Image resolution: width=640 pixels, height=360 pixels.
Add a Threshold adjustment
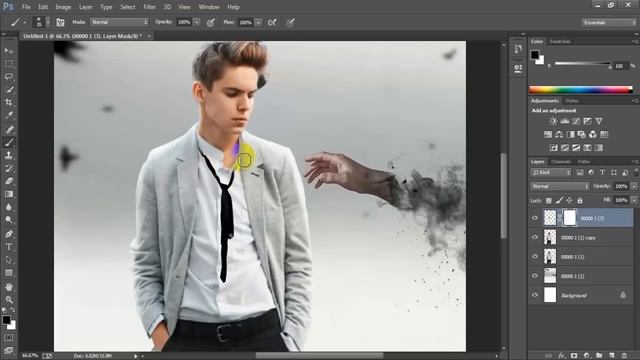coord(576,148)
